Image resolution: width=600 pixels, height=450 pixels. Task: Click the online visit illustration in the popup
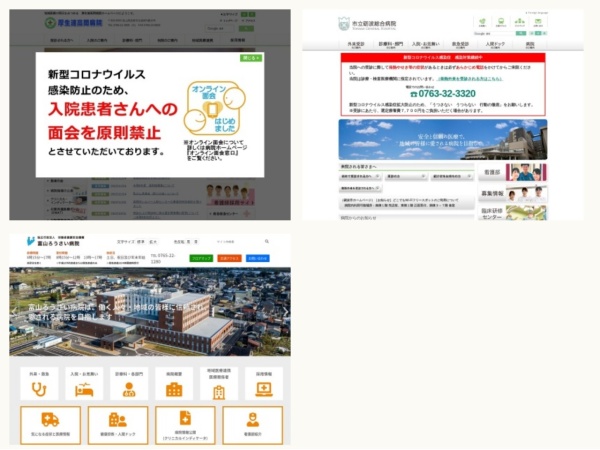point(215,108)
